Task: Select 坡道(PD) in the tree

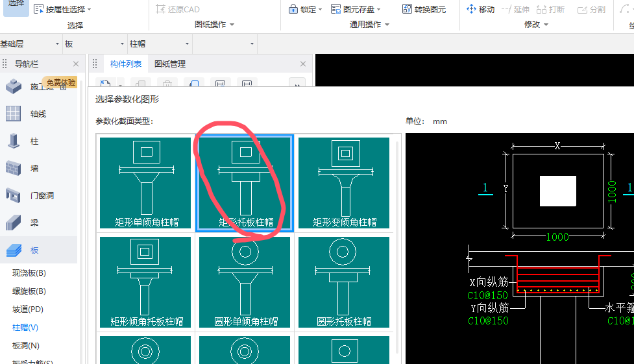Action: (x=28, y=309)
